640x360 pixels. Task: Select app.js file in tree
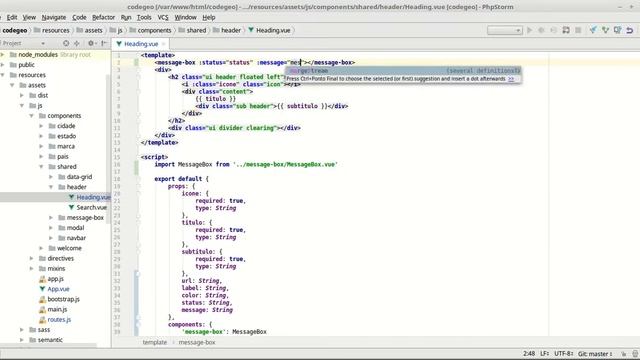(x=51, y=279)
